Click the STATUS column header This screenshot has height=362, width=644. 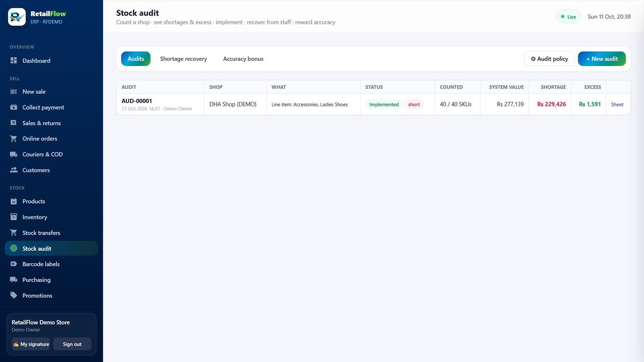(x=374, y=87)
